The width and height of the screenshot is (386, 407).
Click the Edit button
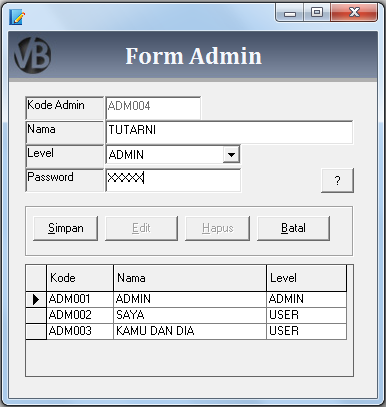click(x=141, y=228)
